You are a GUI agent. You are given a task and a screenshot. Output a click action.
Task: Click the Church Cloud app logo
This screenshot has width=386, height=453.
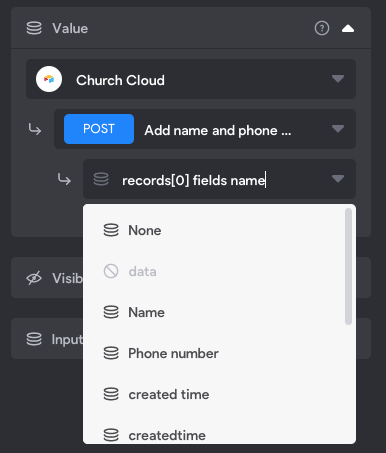click(49, 79)
